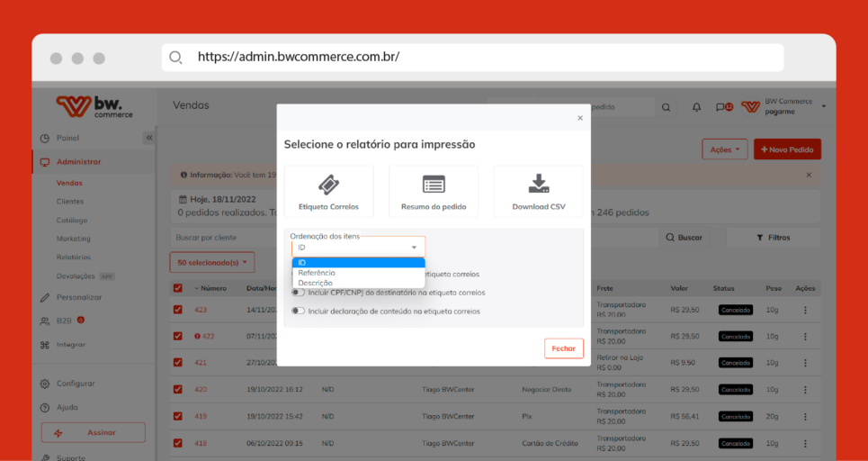Uncheck the checkbox for order 423

click(x=178, y=310)
